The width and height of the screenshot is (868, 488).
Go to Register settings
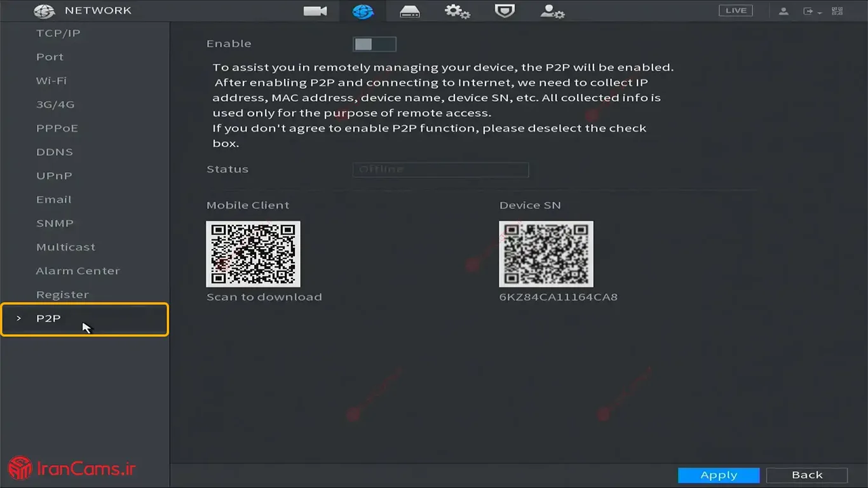click(x=63, y=294)
